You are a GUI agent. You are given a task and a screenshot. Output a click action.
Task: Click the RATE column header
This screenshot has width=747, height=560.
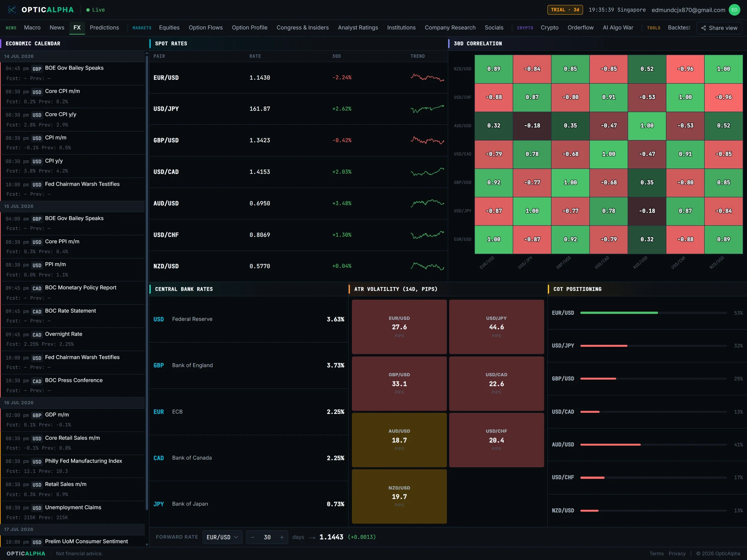[255, 56]
